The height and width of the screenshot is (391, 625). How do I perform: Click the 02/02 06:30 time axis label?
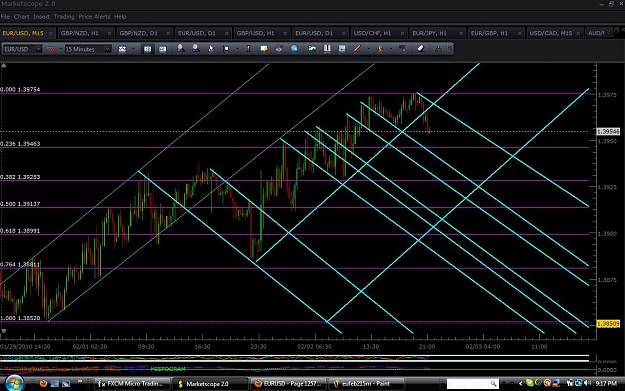point(314,347)
